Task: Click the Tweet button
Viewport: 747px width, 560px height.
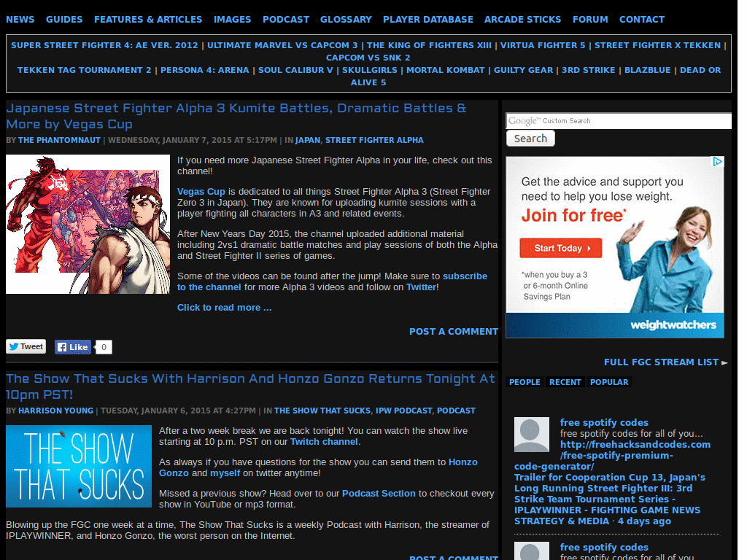Action: [26, 346]
